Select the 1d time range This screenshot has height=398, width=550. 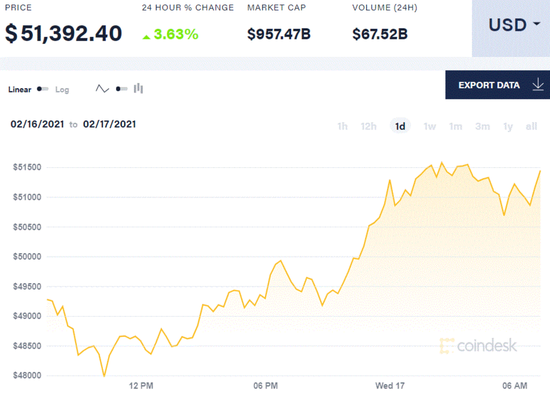tap(400, 126)
